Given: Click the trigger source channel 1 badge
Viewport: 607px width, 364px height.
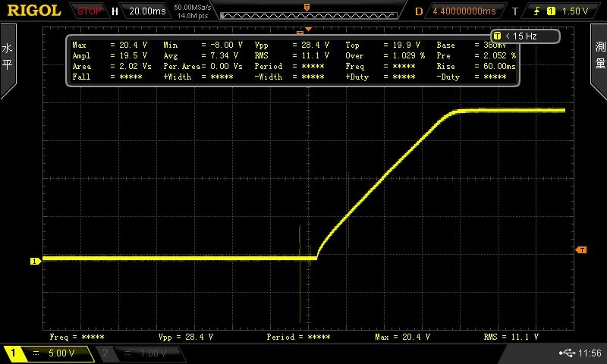Looking at the screenshot, I should [551, 11].
